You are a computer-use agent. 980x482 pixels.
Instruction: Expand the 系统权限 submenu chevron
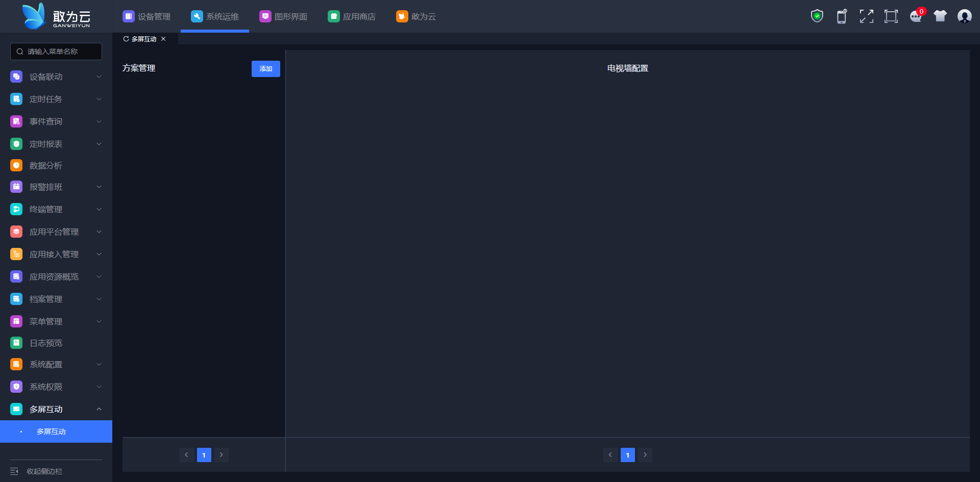point(99,387)
